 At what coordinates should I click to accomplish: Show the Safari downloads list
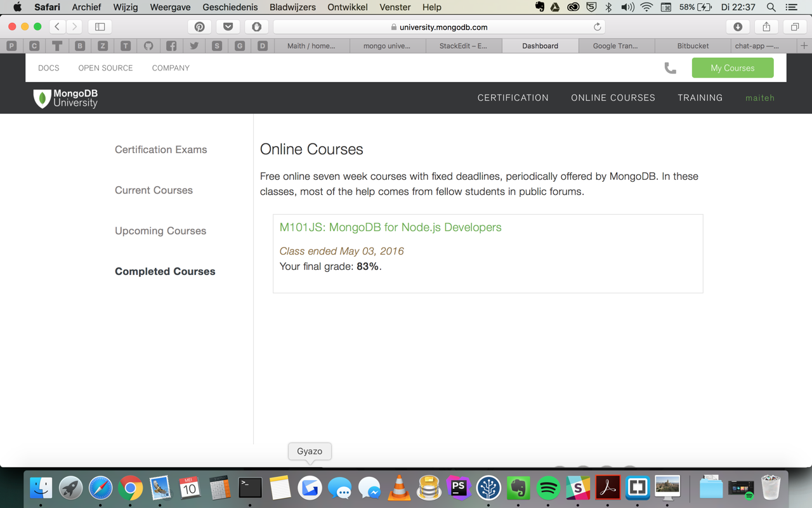coord(738,27)
